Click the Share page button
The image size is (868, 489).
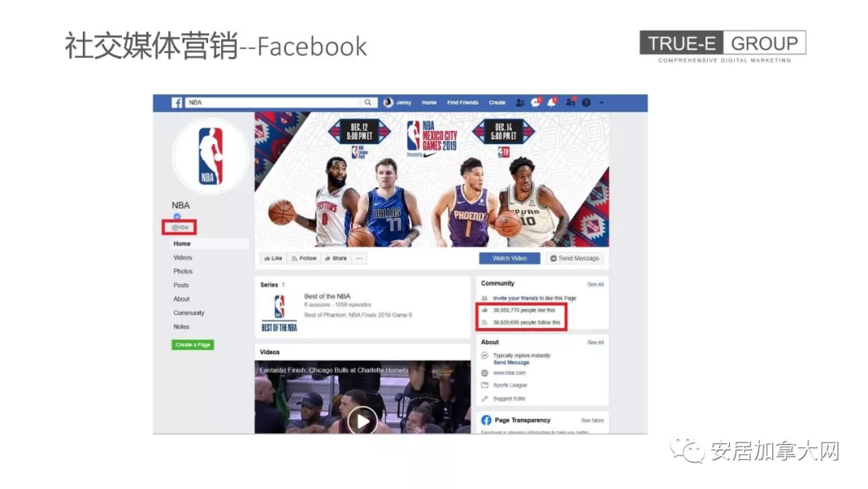(x=335, y=258)
